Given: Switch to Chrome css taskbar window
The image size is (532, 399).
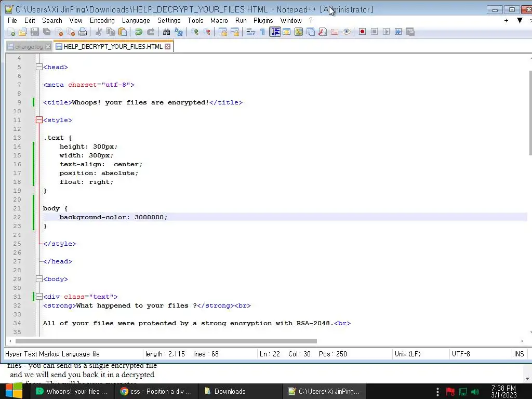Looking at the screenshot, I should 156,391.
